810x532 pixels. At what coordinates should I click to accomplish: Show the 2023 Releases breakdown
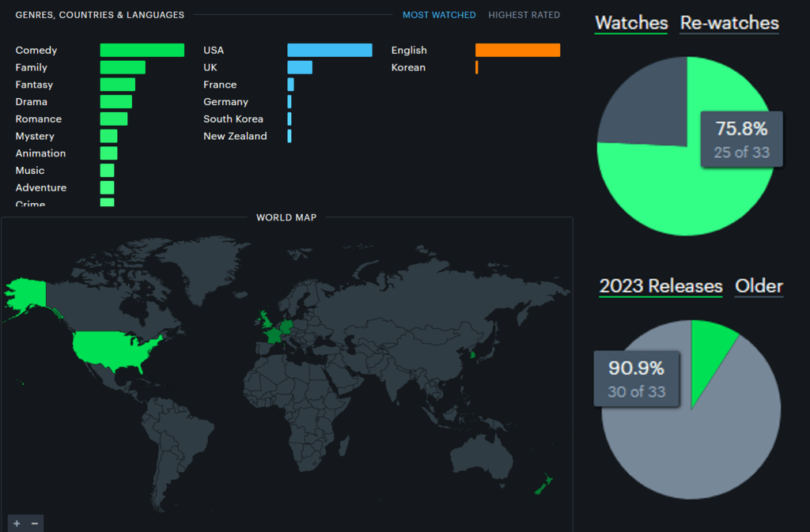[x=660, y=286]
